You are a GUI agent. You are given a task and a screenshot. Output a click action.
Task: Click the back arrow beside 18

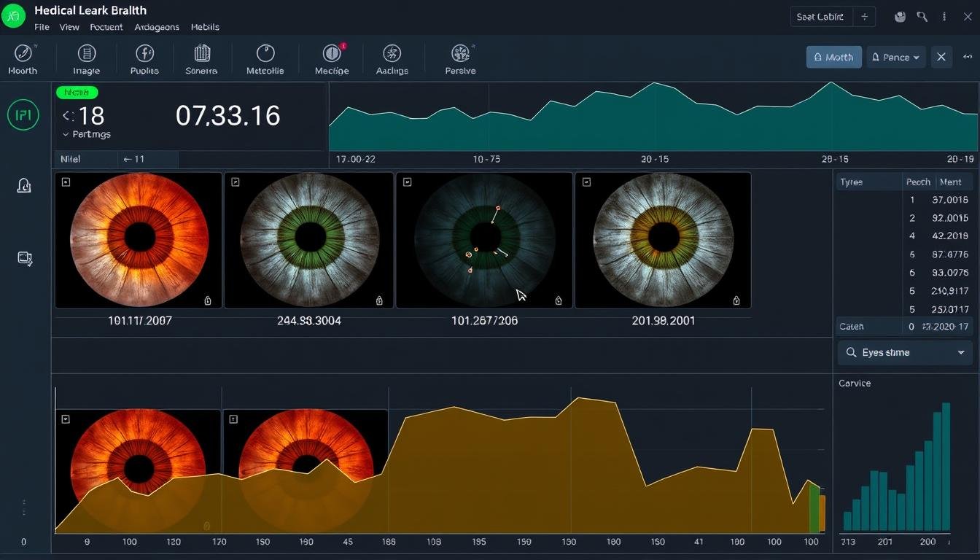[x=68, y=115]
